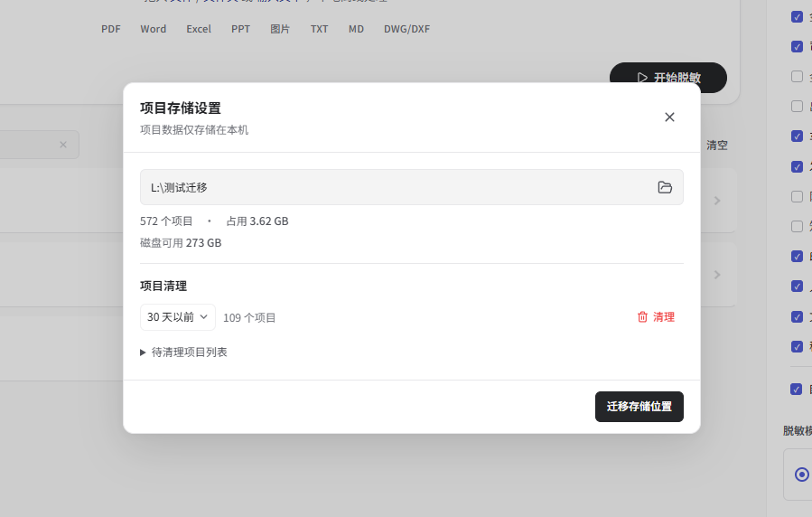Click the PPT format label
This screenshot has height=517, width=812.
point(240,29)
